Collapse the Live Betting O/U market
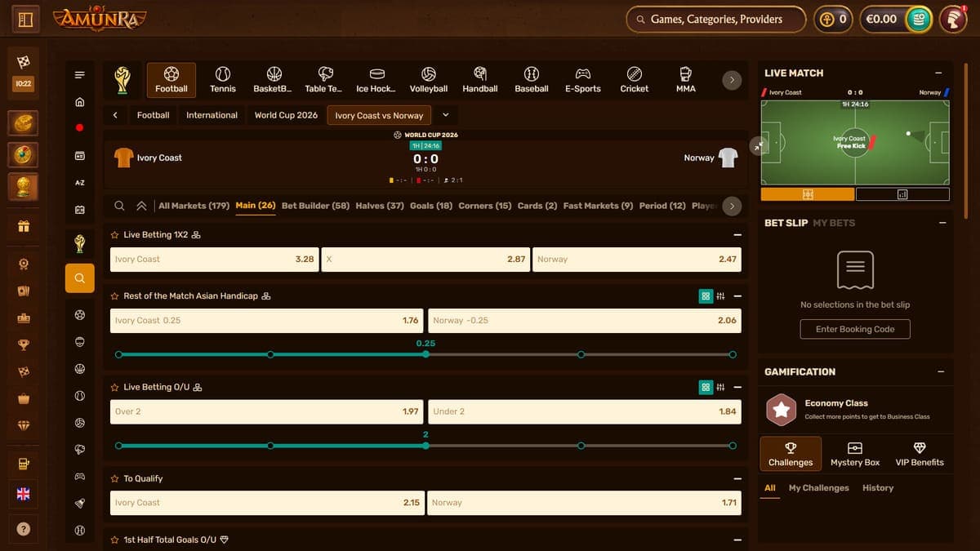This screenshot has height=551, width=980. pos(737,387)
